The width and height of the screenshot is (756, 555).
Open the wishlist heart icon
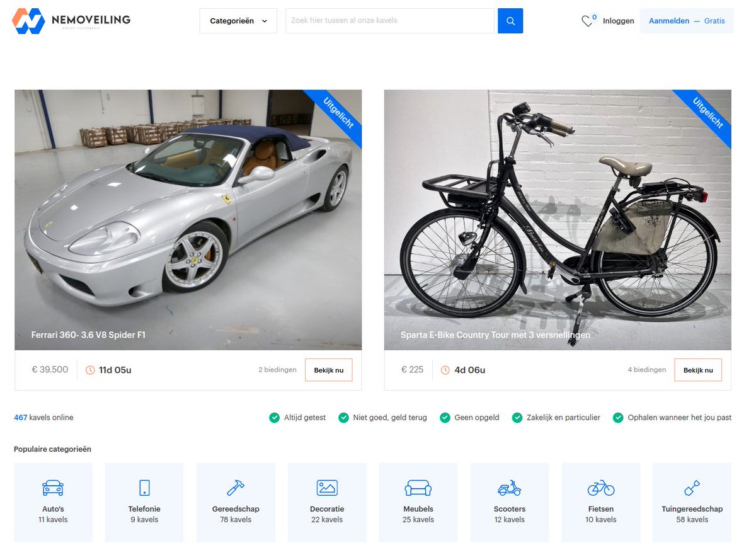587,21
